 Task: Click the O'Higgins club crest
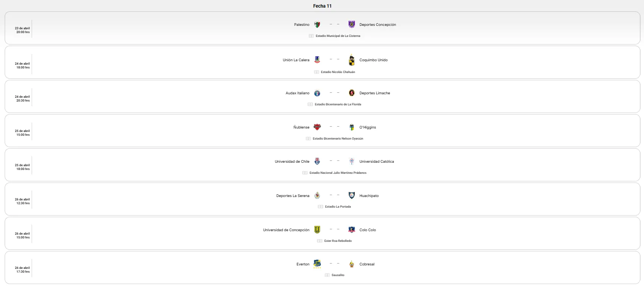352,127
